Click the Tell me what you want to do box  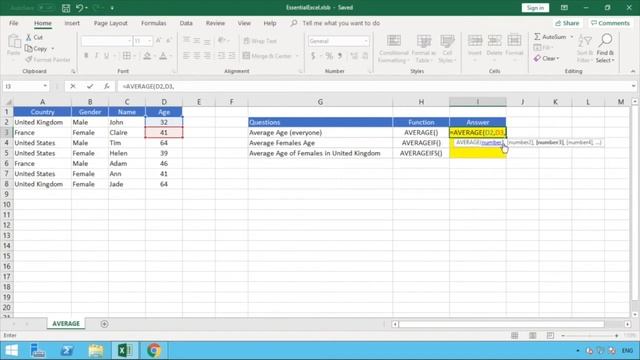click(x=341, y=23)
